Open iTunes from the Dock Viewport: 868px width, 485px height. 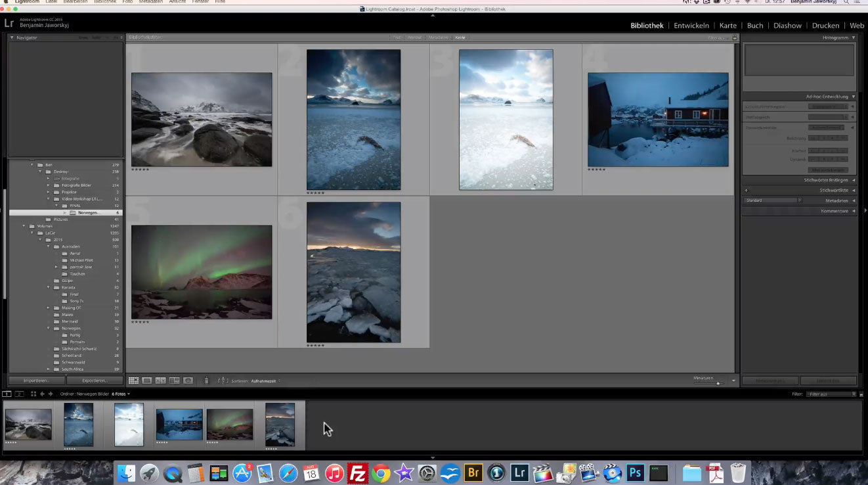334,473
